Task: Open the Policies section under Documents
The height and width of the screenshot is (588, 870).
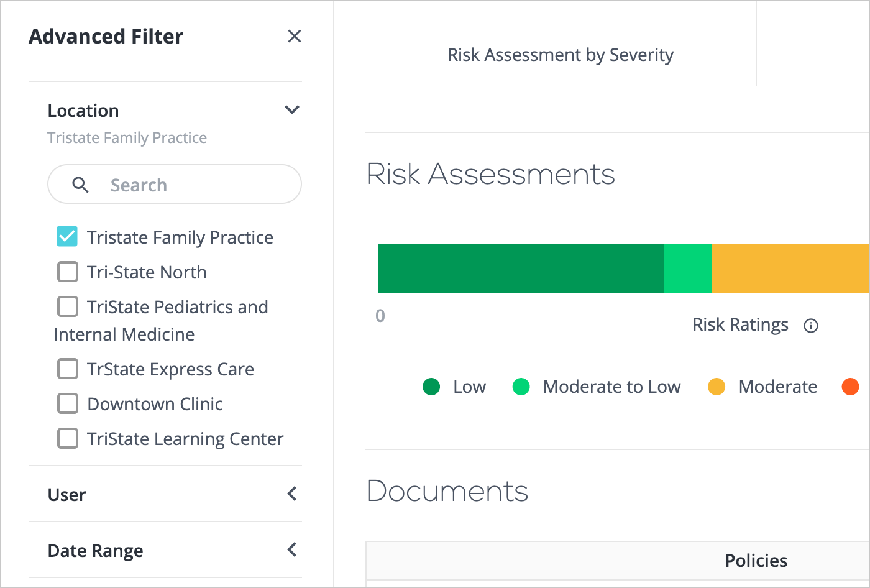Action: 756,561
